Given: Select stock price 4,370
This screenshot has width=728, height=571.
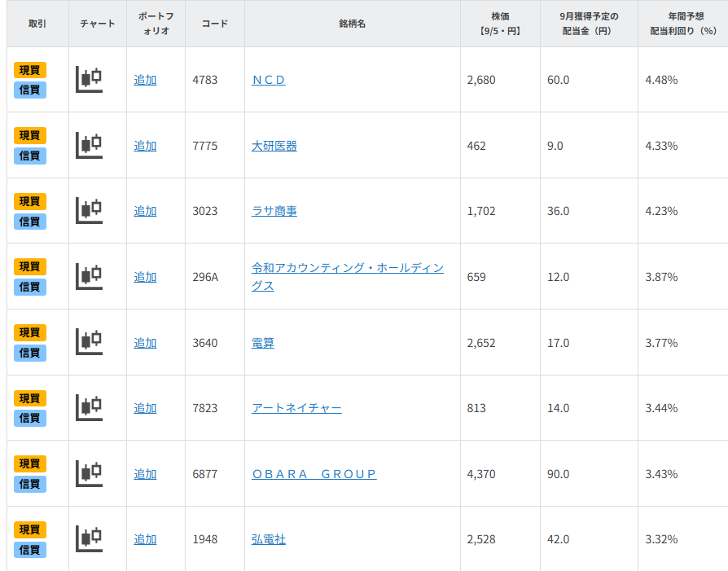Looking at the screenshot, I should click(x=481, y=474).
